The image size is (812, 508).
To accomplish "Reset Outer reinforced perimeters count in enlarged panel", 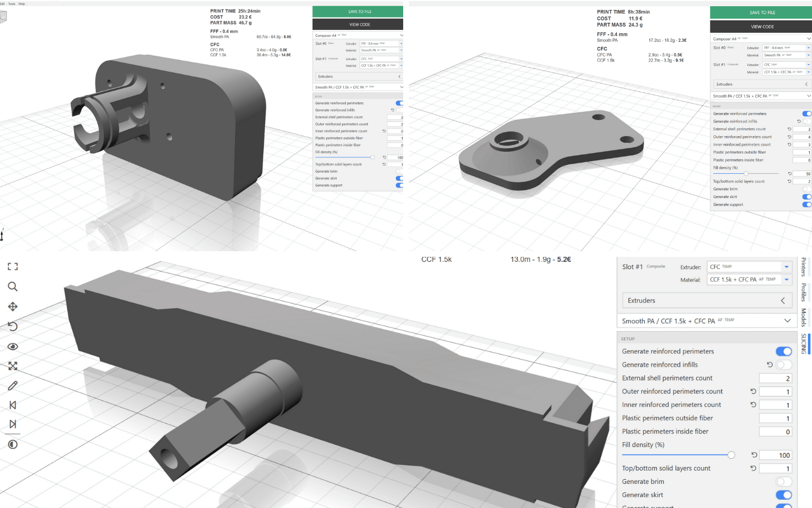I will [x=753, y=391].
